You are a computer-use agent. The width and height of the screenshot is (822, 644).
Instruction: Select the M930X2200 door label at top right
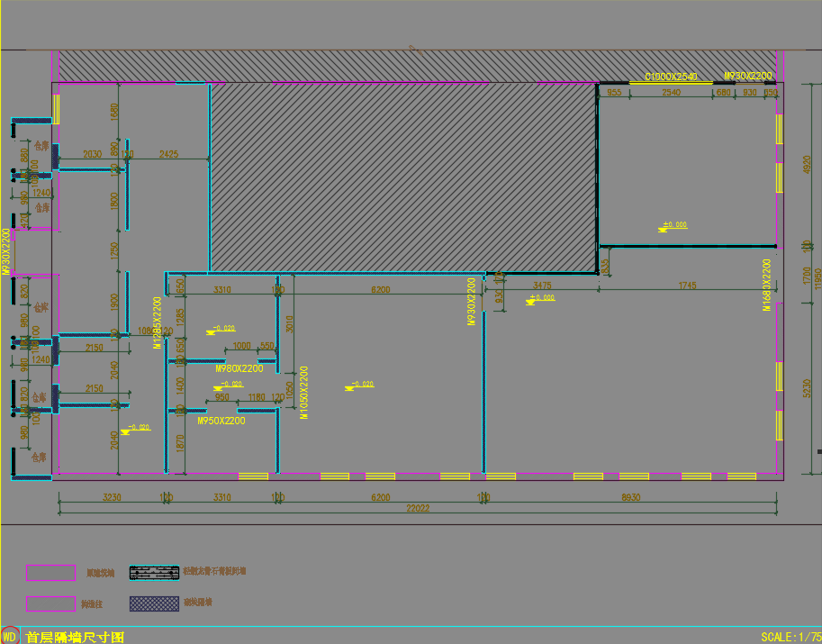coord(748,76)
